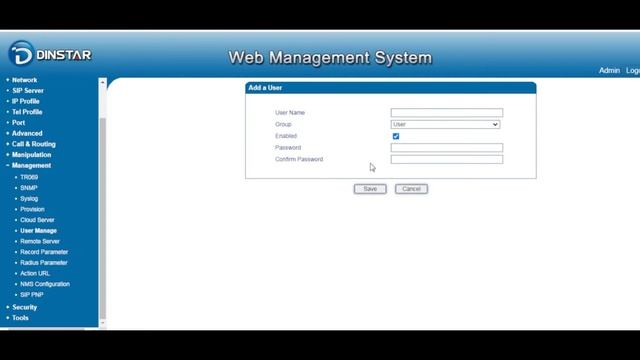
Task: Open the Network menu
Action: [x=24, y=80]
